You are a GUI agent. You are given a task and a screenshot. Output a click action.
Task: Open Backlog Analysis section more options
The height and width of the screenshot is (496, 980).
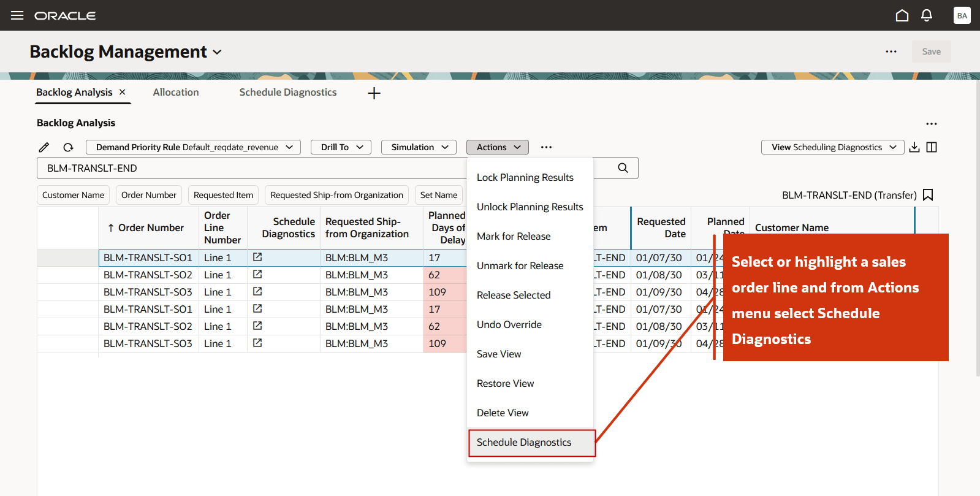click(x=932, y=124)
